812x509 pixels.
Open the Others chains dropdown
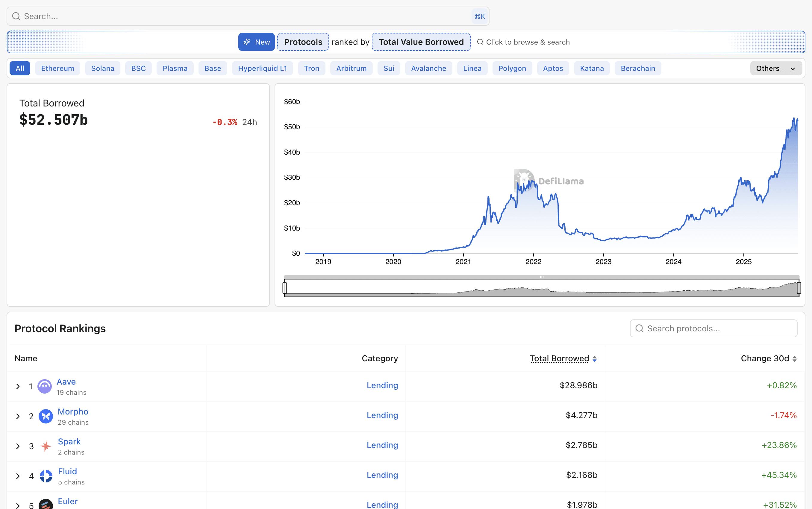[775, 68]
